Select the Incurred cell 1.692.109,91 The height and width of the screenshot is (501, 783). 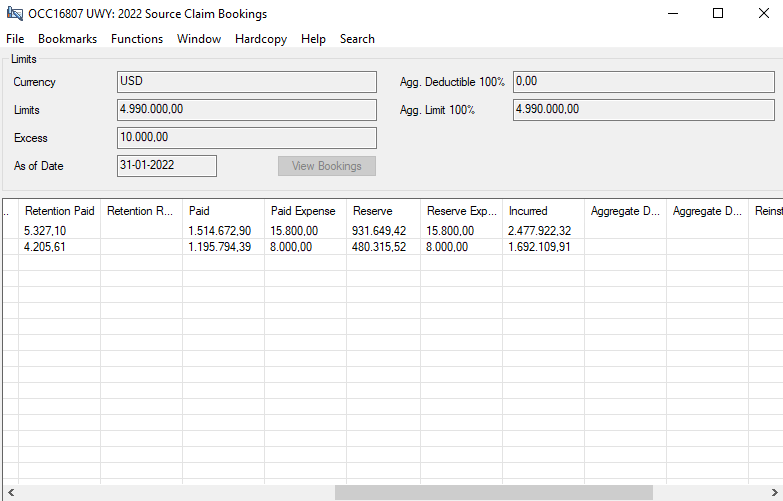tap(543, 247)
